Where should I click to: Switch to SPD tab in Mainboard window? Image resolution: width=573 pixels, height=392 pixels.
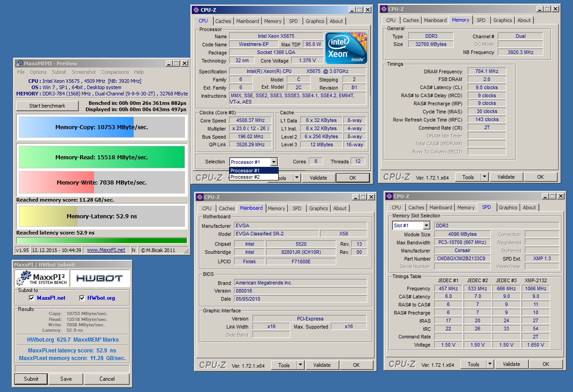pos(297,208)
